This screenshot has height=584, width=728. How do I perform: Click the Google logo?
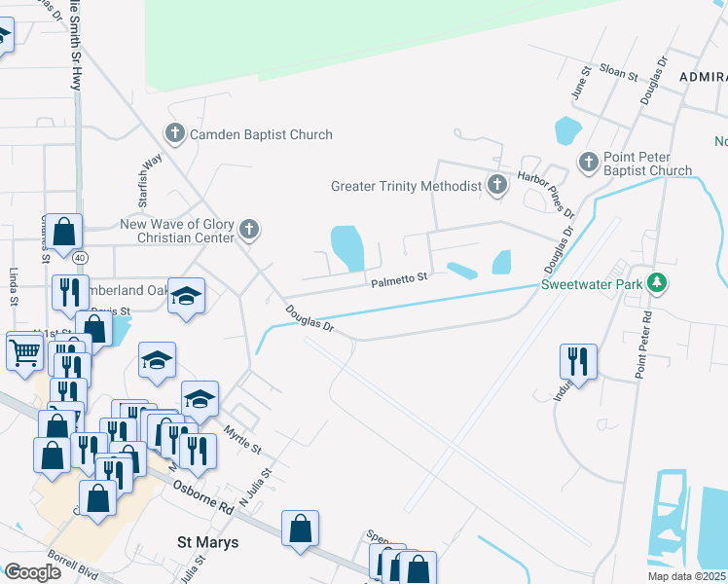pyautogui.click(x=33, y=572)
